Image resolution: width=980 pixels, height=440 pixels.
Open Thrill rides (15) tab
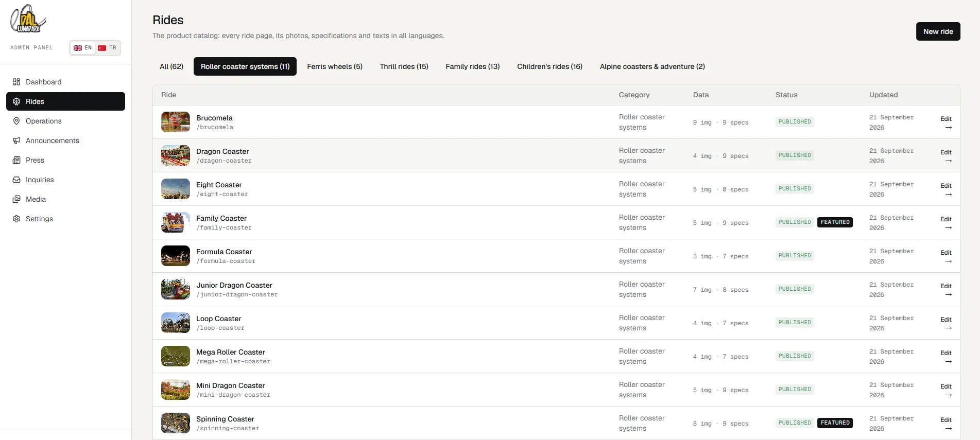404,66
